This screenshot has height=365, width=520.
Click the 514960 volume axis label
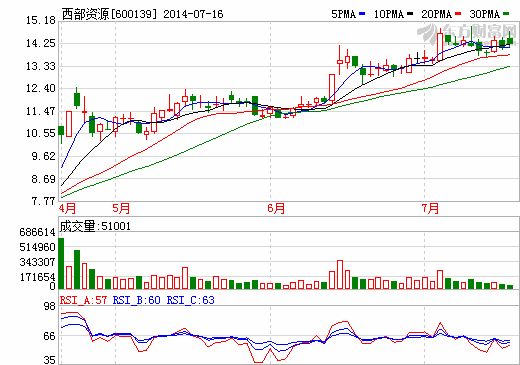tap(37, 247)
